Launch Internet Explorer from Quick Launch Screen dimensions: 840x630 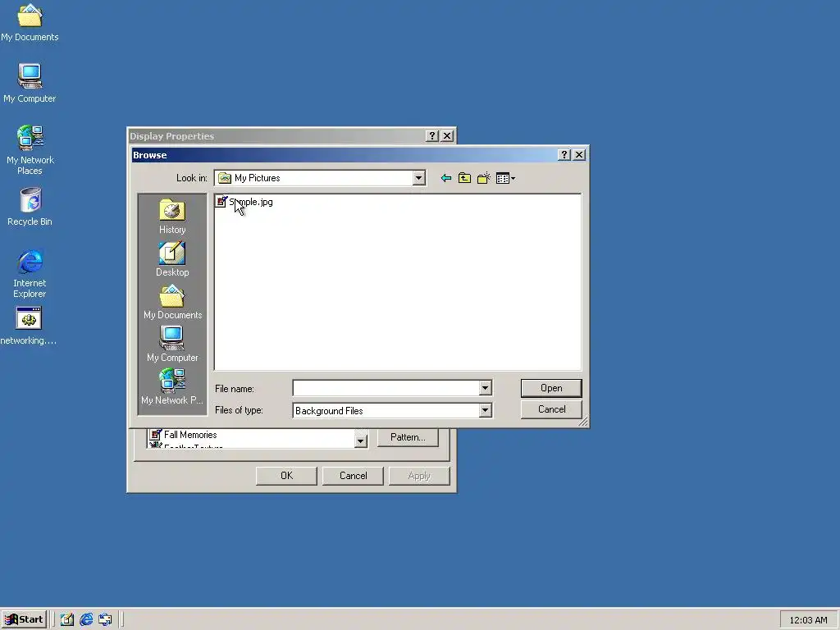pos(86,619)
